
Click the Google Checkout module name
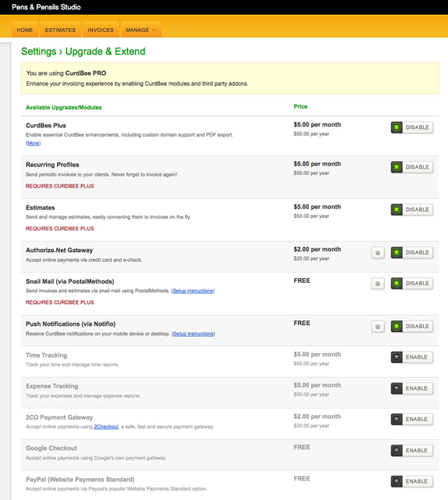tap(52, 448)
